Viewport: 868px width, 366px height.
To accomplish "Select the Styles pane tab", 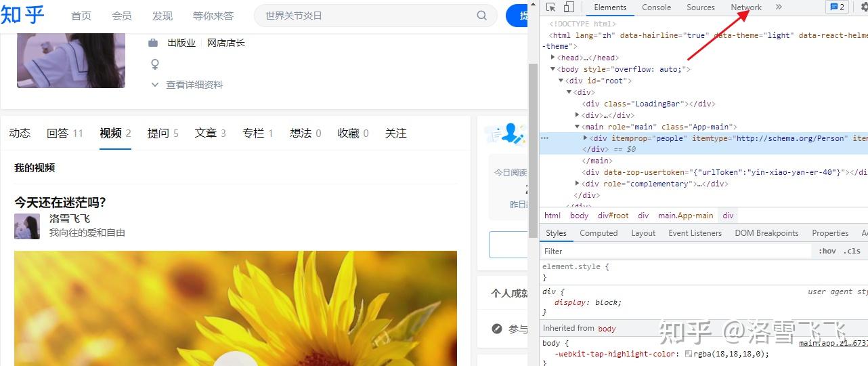I will coord(556,233).
